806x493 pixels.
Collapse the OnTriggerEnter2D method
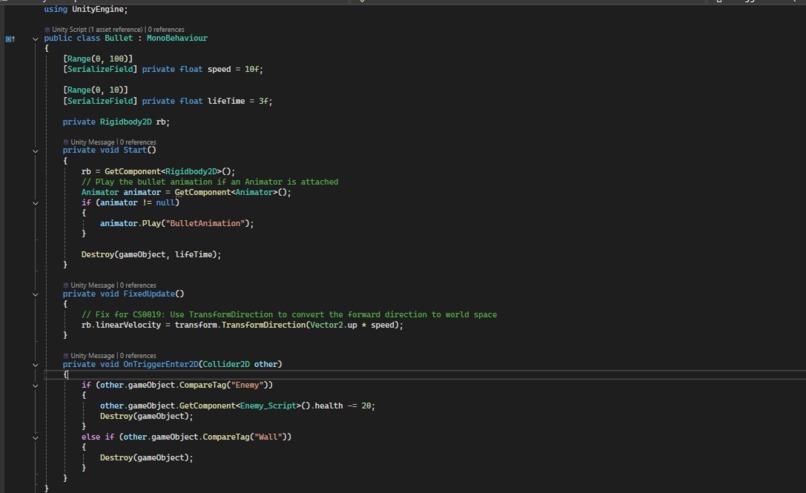click(x=35, y=365)
